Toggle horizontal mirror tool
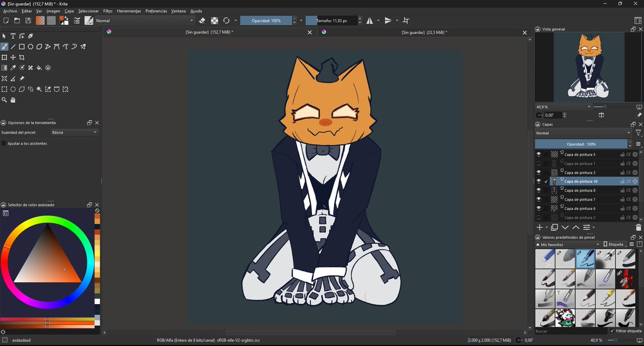The height and width of the screenshot is (346, 644). [370, 20]
